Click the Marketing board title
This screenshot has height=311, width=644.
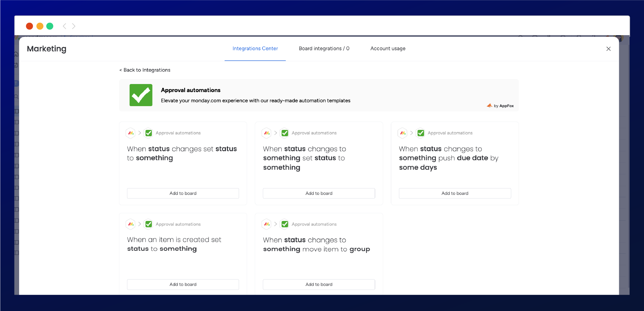point(47,49)
